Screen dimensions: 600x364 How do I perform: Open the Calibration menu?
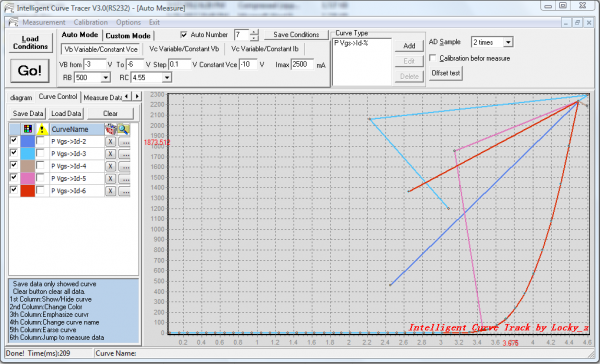click(x=91, y=22)
